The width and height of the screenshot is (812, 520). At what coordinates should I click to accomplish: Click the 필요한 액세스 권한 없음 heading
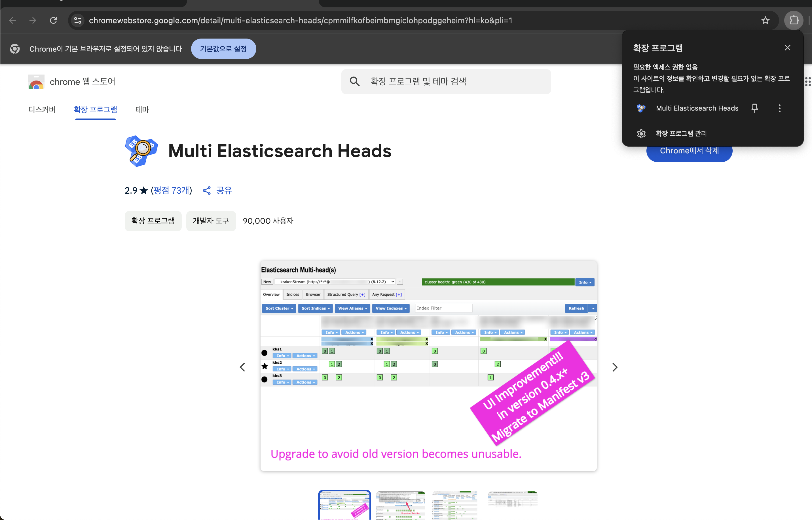665,67
